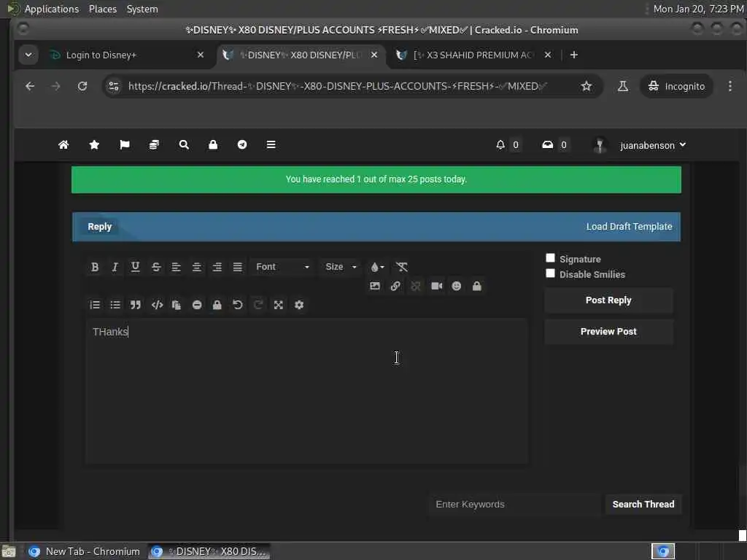This screenshot has width=747, height=560.
Task: Open the Places menu
Action: pos(103,9)
